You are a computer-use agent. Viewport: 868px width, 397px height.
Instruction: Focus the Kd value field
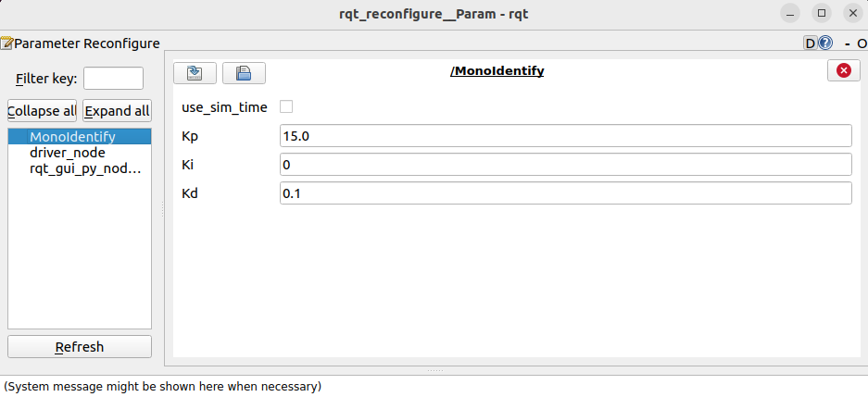[566, 193]
